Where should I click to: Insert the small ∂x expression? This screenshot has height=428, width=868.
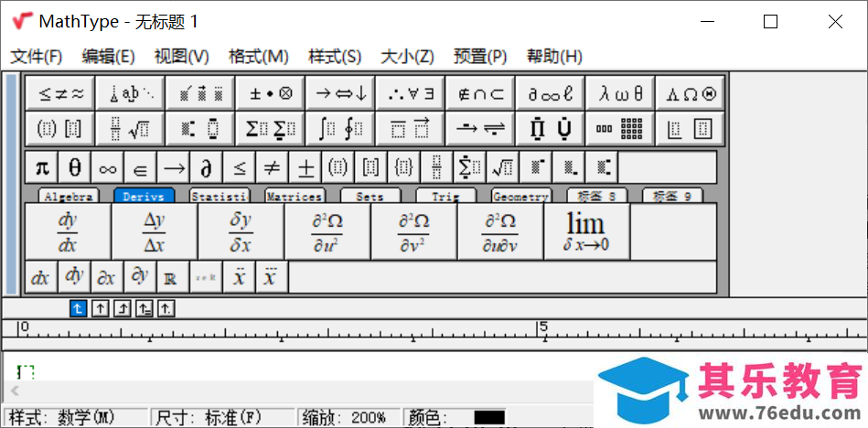(x=107, y=277)
